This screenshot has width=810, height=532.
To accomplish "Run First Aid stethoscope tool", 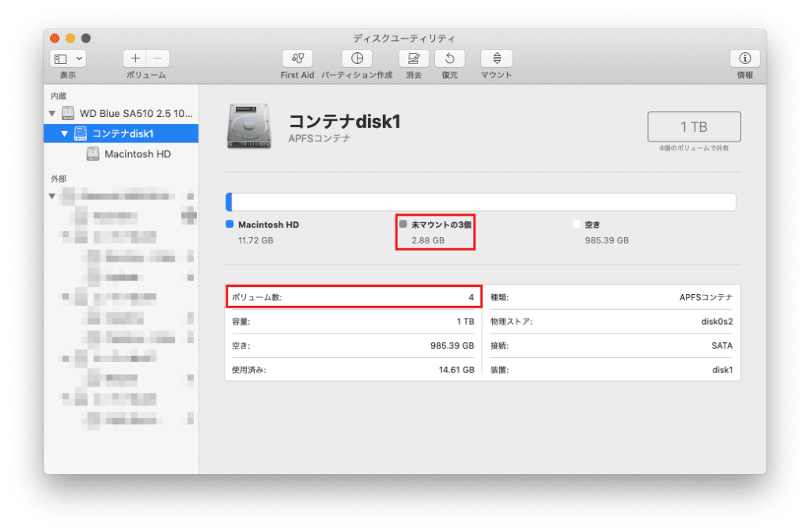I will point(297,58).
